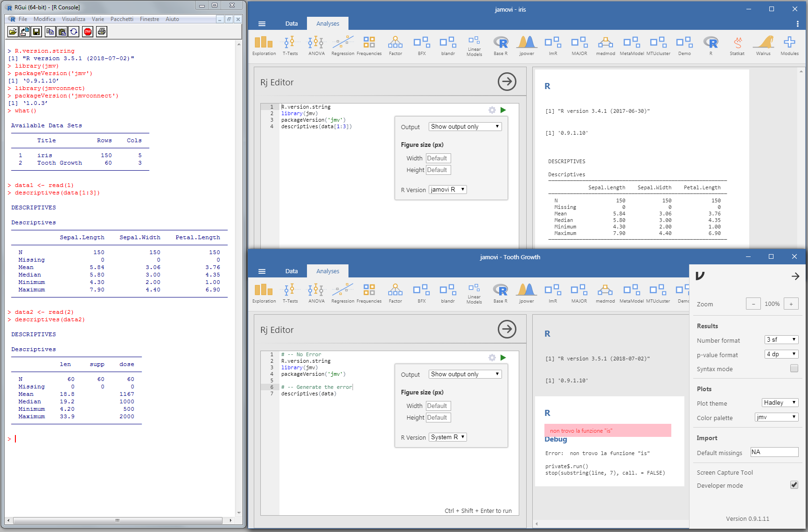The width and height of the screenshot is (808, 532).
Task: Open the Pacchetti menu in RGui
Action: pos(122,19)
